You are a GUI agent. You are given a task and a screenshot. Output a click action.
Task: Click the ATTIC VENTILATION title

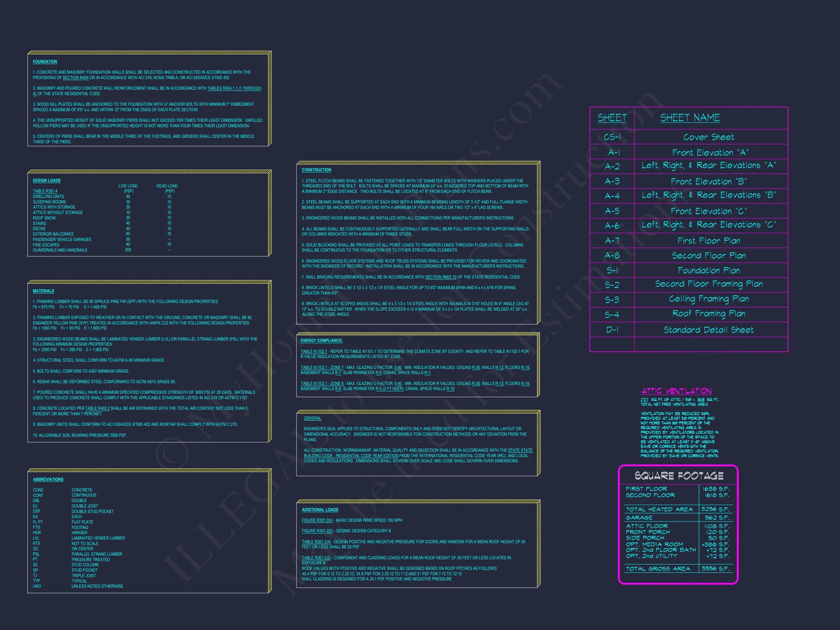click(x=676, y=391)
